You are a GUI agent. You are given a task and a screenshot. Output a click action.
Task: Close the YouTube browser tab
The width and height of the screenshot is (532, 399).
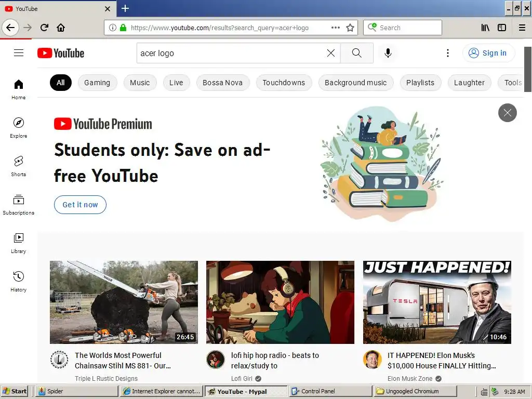click(x=108, y=9)
